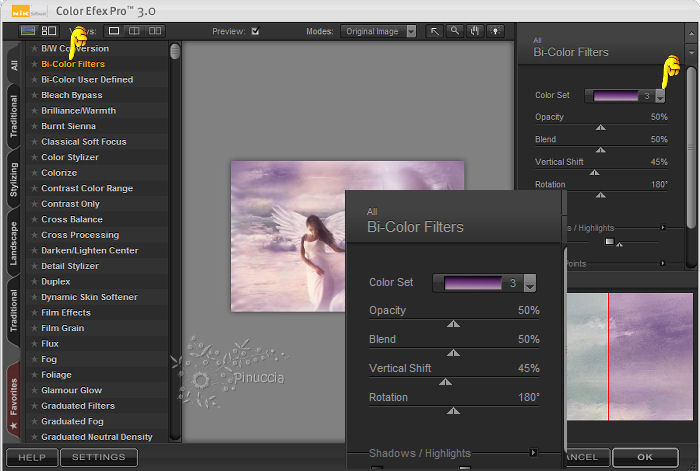Select the arrow pointer tool
Viewport: 700px width, 471px height.
435,31
